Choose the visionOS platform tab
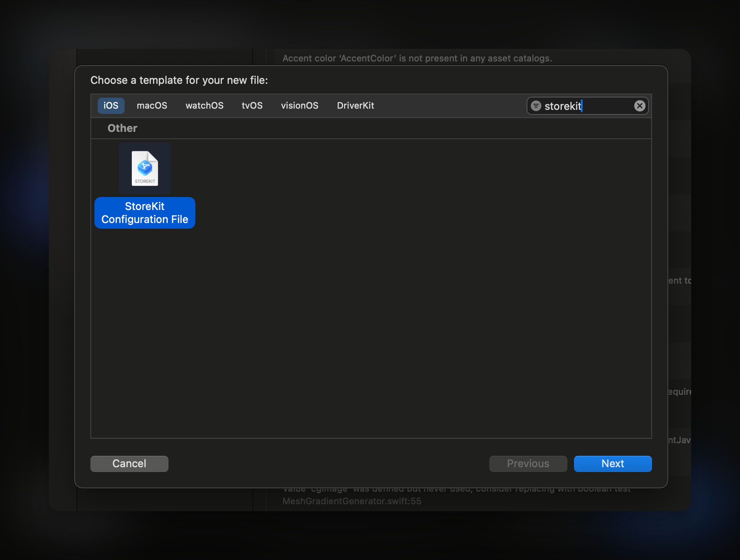740x560 pixels. tap(300, 106)
